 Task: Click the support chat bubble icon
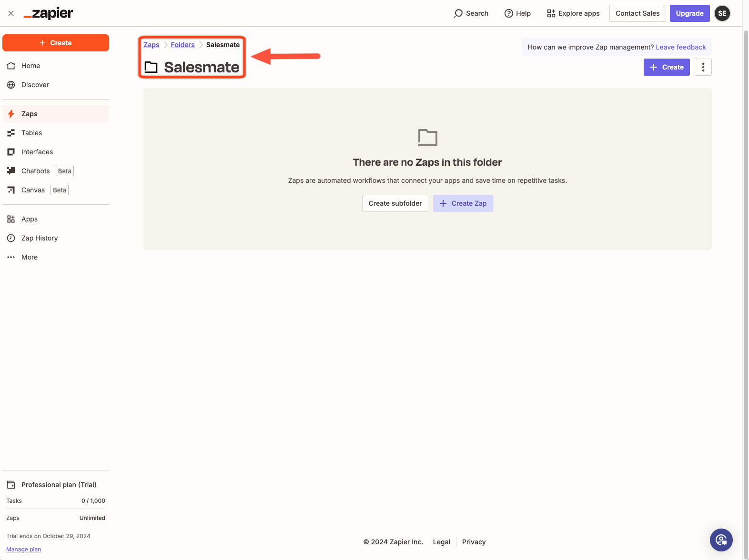(721, 540)
